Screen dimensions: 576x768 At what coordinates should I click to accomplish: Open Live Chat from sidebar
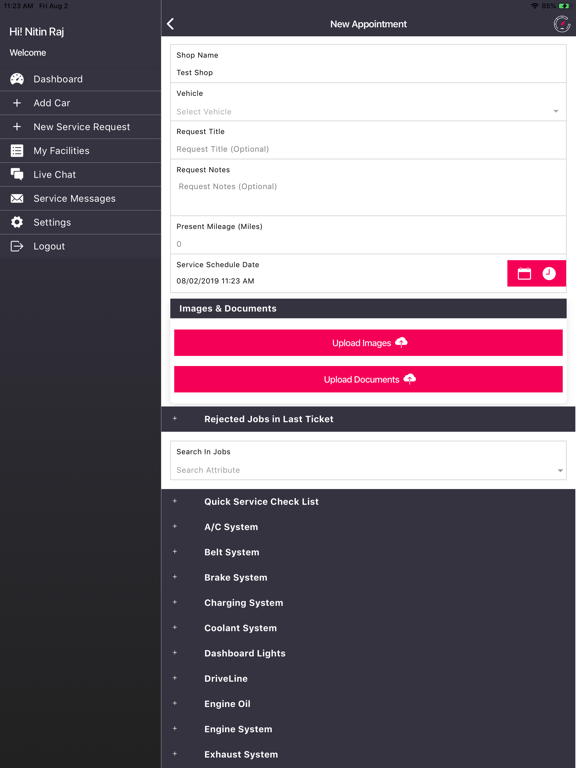[80, 174]
